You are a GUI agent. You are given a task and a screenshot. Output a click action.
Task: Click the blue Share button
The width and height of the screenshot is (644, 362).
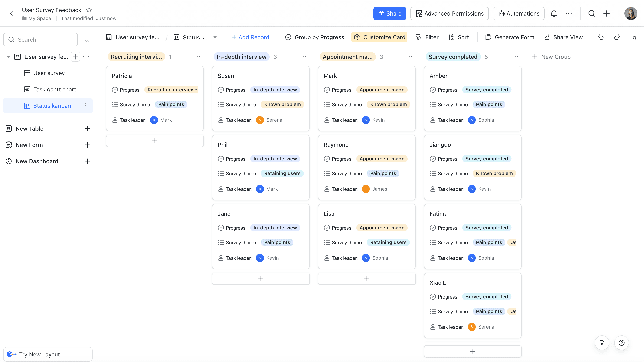click(x=389, y=13)
